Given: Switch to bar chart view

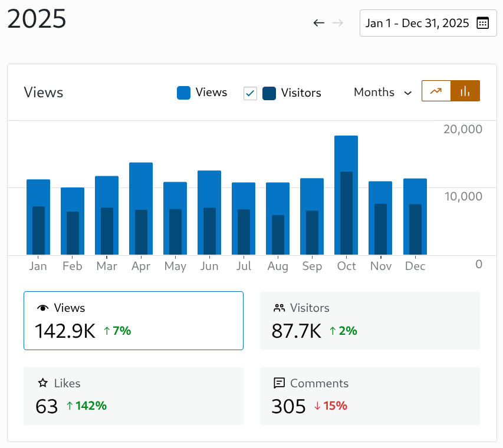Looking at the screenshot, I should pos(465,91).
